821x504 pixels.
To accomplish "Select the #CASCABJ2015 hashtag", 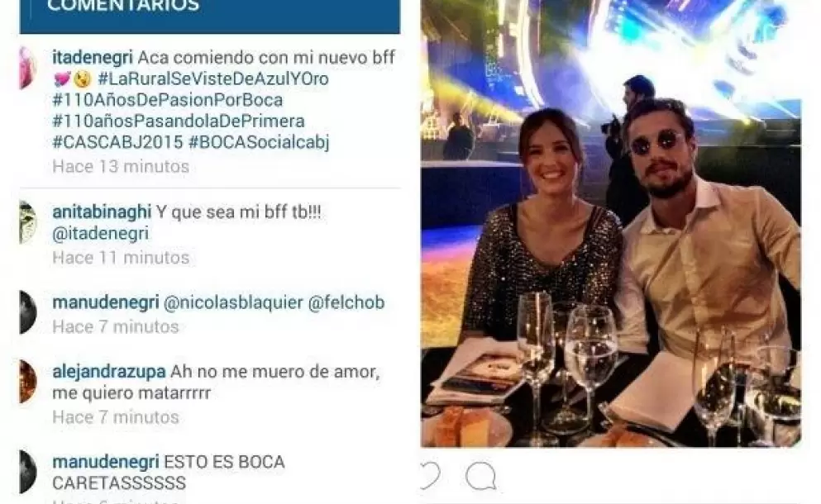I will coord(117,142).
